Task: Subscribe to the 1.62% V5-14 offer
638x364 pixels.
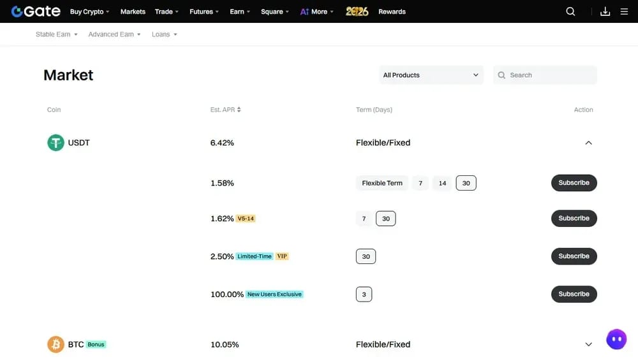Action: click(574, 218)
